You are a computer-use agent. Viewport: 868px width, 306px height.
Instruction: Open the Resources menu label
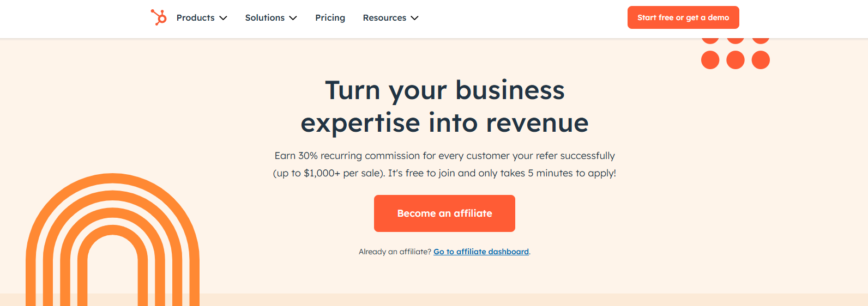click(384, 18)
